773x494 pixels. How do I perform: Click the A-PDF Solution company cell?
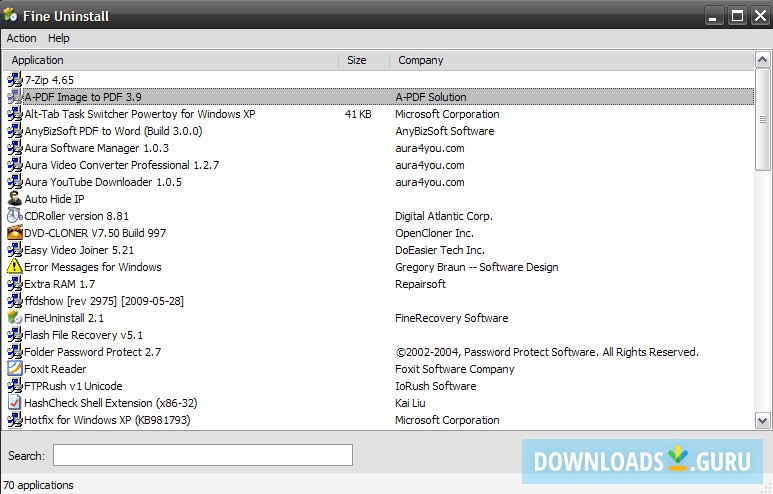click(431, 97)
